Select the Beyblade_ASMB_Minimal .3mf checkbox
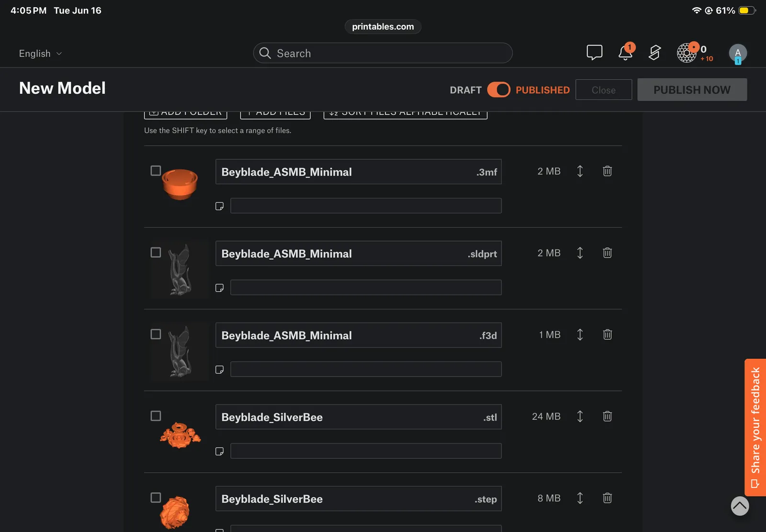The image size is (766, 532). [x=156, y=171]
